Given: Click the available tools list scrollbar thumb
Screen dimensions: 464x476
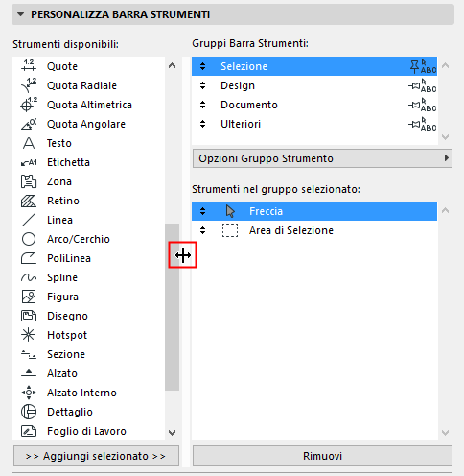Looking at the screenshot, I should [172, 307].
